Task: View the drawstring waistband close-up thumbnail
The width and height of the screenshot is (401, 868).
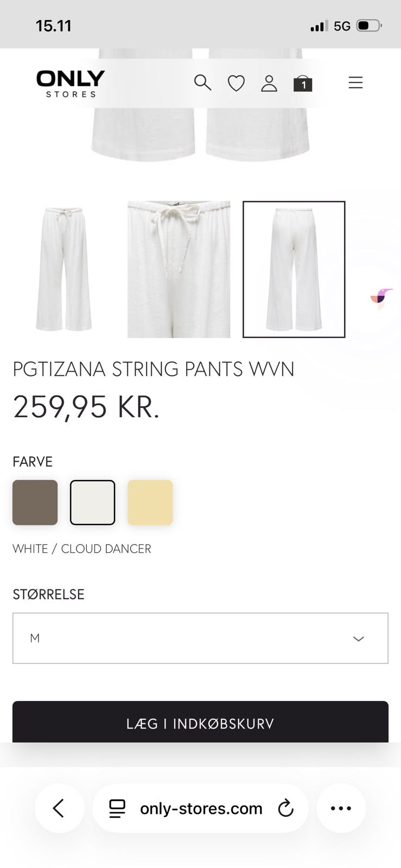Action: point(179,269)
